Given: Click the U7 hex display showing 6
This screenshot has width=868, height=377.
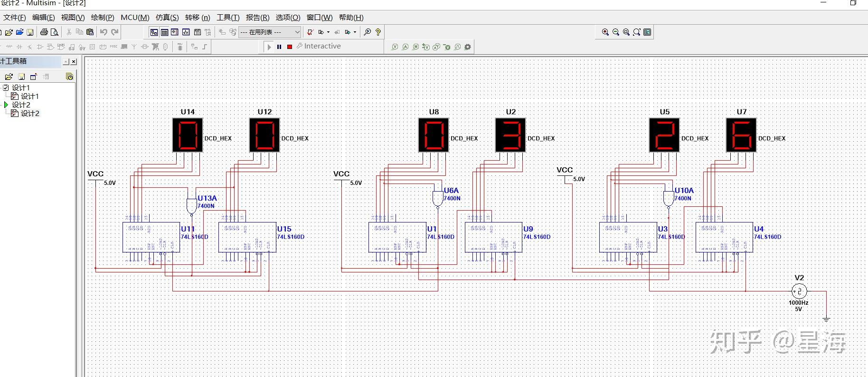Looking at the screenshot, I should pos(741,135).
